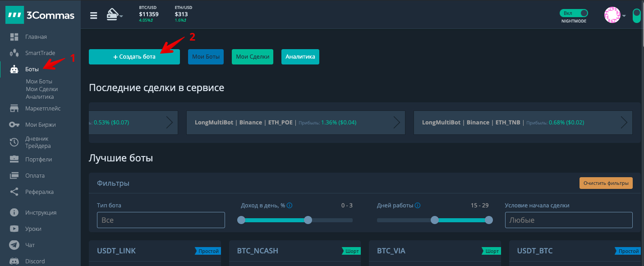Viewport: 644px width, 266px height.
Task: Open ETH/USD price ticker
Action: pyautogui.click(x=184, y=14)
